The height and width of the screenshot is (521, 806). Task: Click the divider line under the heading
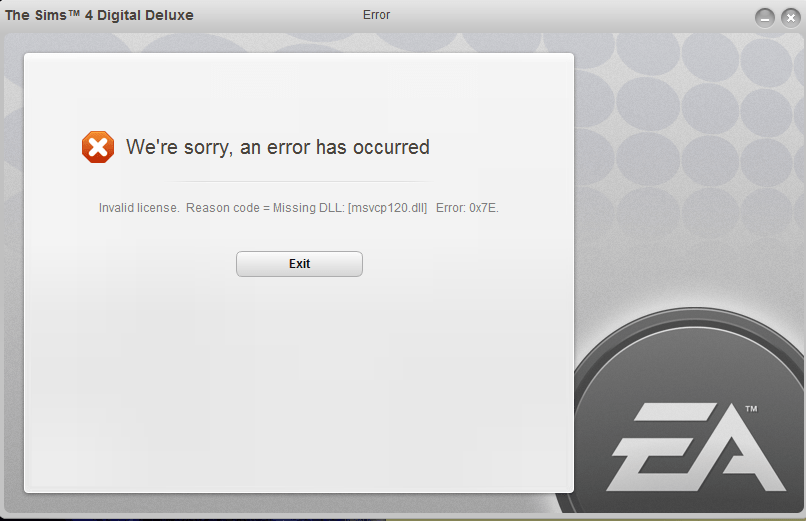[x=299, y=181]
